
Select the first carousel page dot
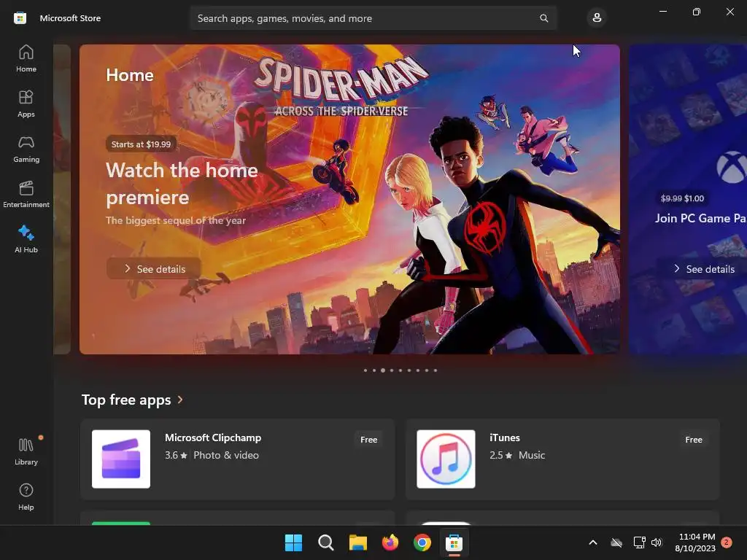(x=365, y=370)
